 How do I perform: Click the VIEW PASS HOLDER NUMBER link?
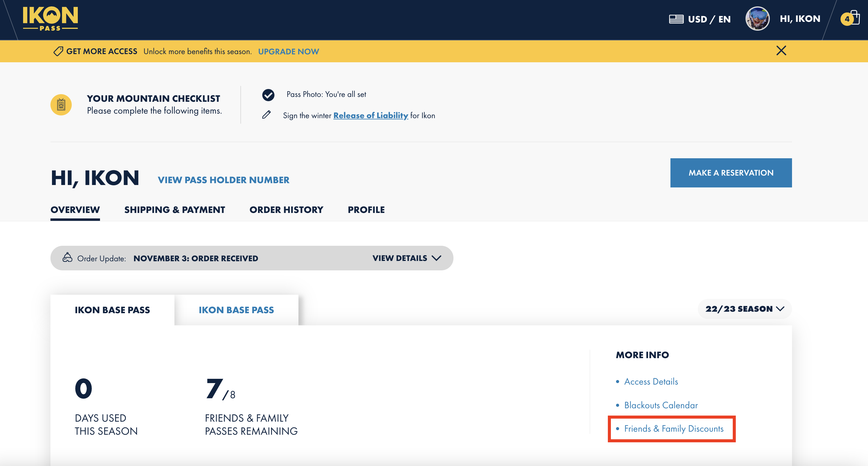[x=224, y=180]
